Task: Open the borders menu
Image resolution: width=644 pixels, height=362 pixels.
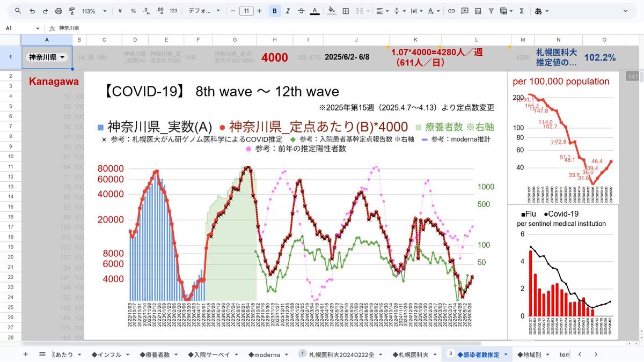Action: coord(346,11)
